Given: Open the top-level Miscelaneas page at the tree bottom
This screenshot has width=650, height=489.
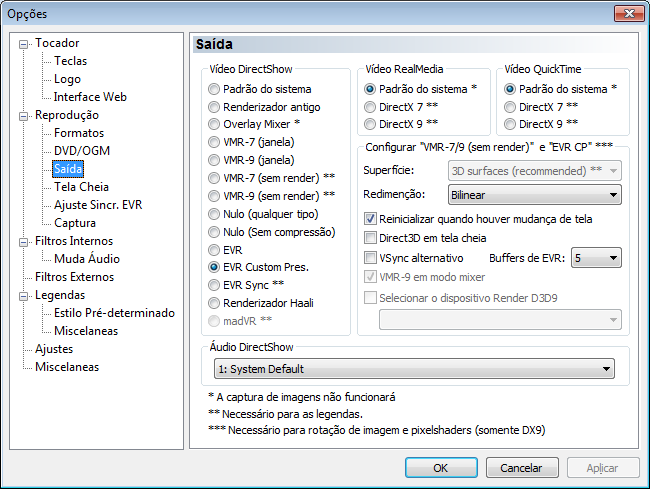Looking at the screenshot, I should click(67, 367).
